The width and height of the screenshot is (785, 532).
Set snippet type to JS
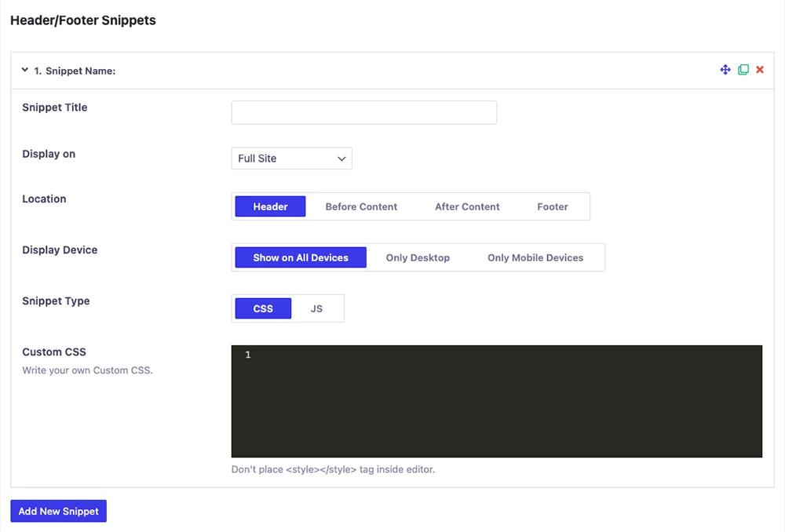click(x=316, y=308)
